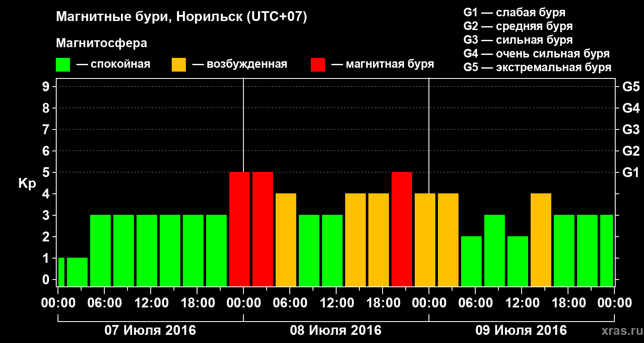Click the 06:00 time label on 07 July
This screenshot has height=343, width=644.
pos(104,303)
